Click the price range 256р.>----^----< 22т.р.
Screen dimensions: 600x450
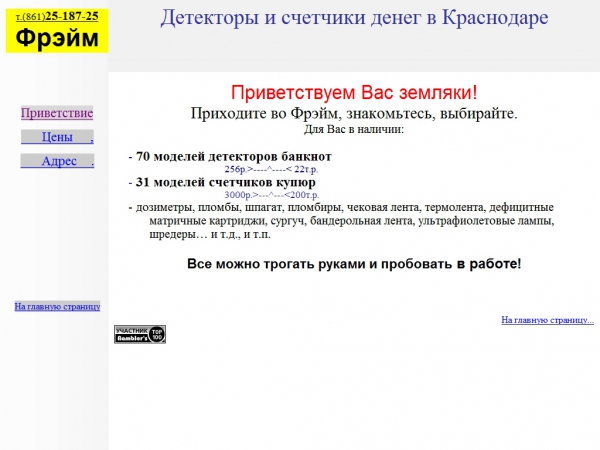pyautogui.click(x=271, y=169)
